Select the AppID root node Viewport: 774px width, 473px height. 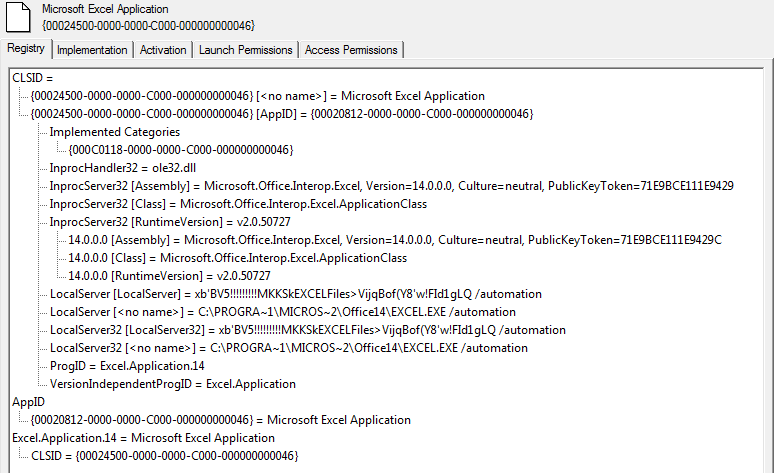point(28,402)
